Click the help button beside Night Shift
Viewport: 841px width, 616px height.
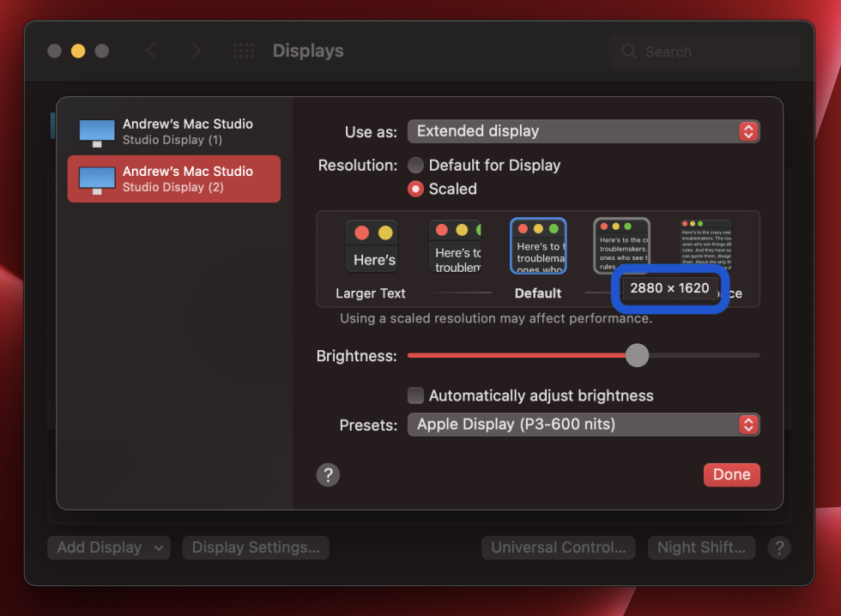point(779,548)
